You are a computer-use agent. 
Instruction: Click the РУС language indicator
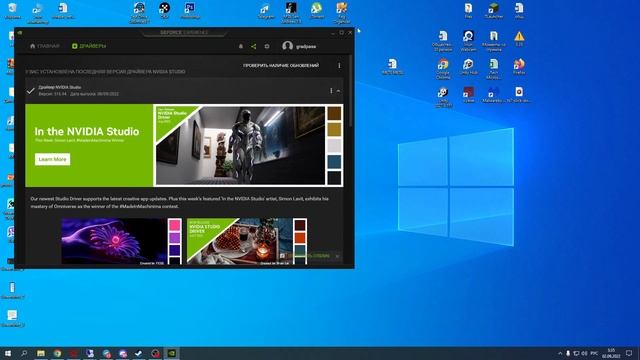[x=594, y=353]
